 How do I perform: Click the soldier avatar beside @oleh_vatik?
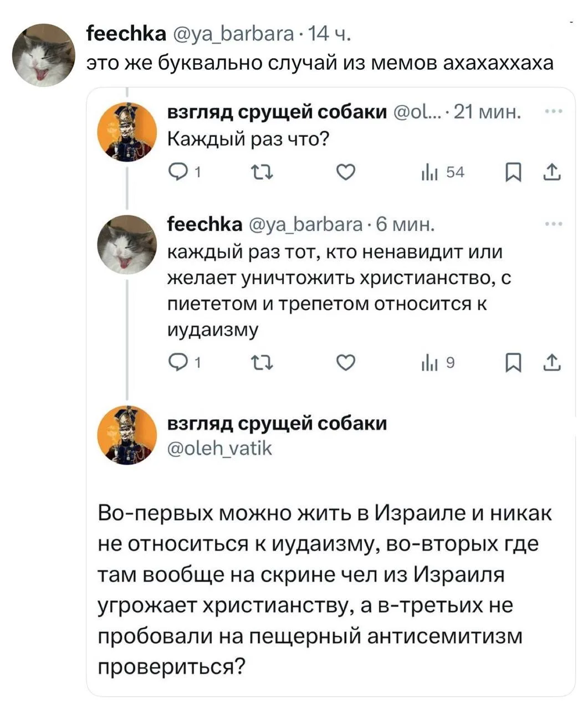point(127,435)
